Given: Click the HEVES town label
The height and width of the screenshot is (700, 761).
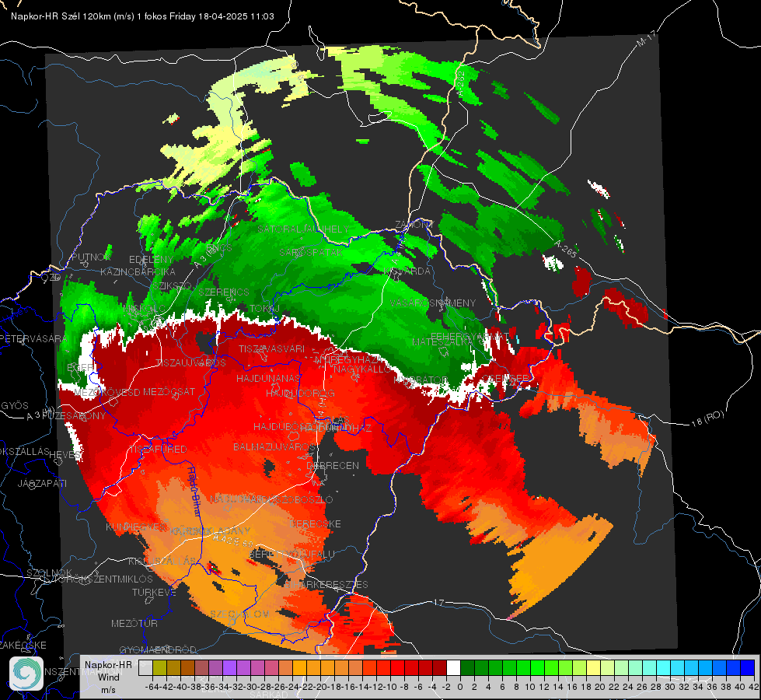Looking at the screenshot, I should click(x=65, y=454).
